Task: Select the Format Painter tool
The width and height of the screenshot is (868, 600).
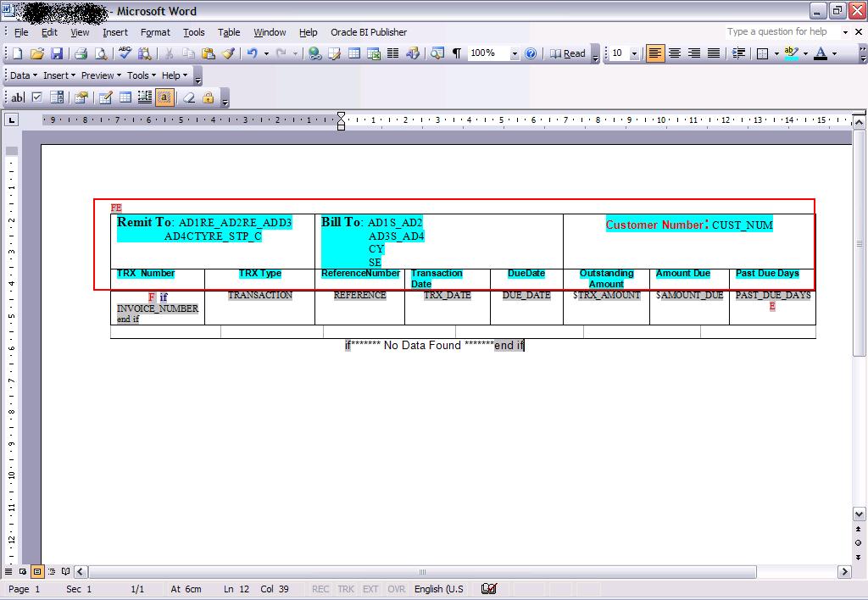Action: pyautogui.click(x=228, y=53)
